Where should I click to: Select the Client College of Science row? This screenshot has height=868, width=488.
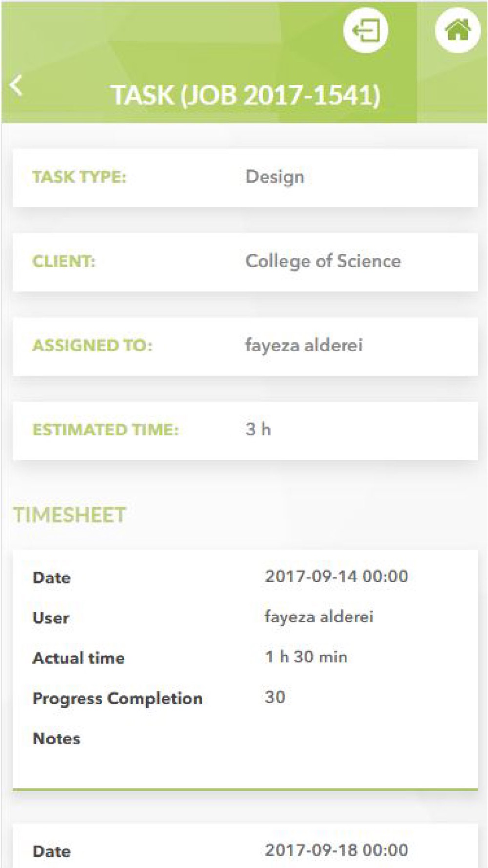245,262
